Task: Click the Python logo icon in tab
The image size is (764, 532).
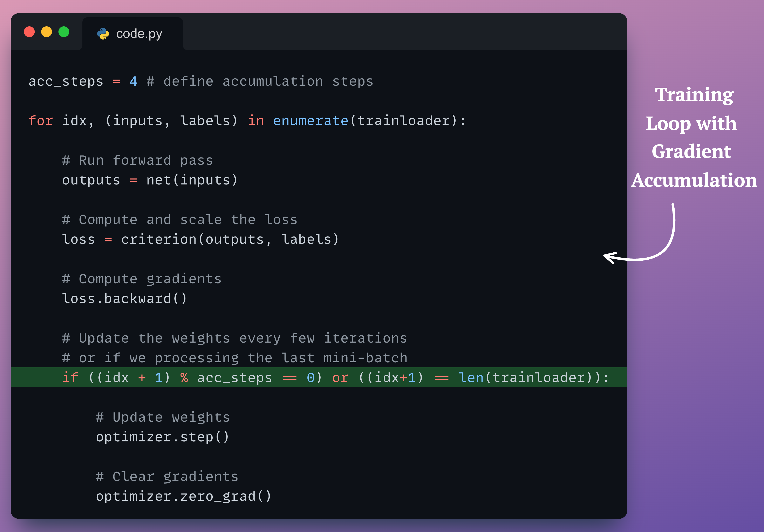Action: (103, 34)
